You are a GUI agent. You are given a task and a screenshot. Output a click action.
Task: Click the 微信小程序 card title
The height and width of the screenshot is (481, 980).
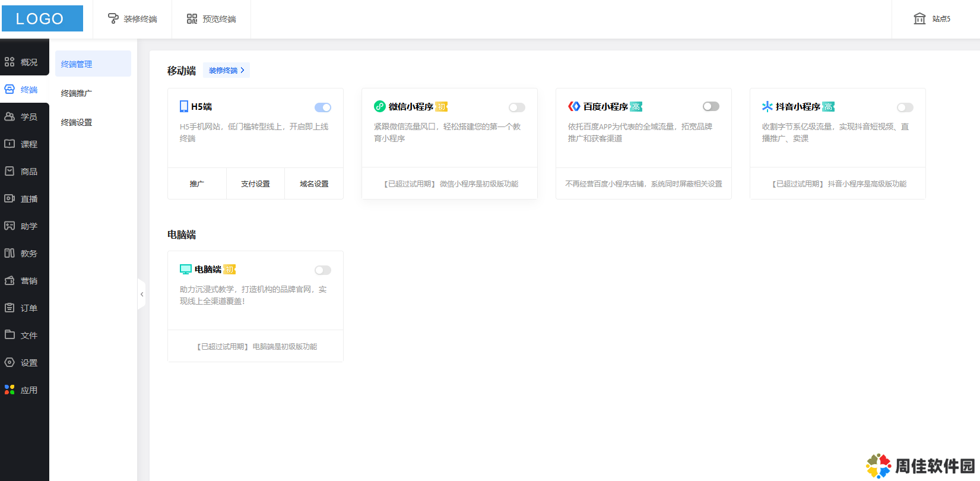[x=411, y=107]
